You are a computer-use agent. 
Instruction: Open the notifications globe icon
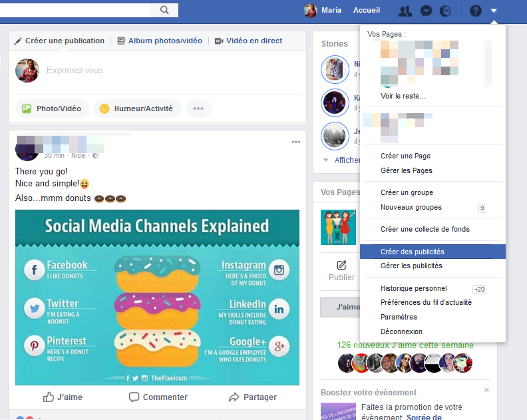click(x=446, y=11)
